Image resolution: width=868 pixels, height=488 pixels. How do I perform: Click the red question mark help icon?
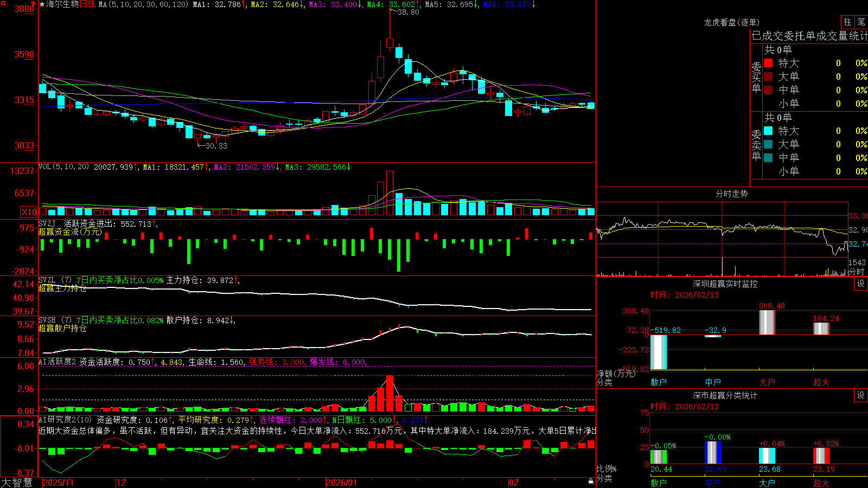[34, 4]
